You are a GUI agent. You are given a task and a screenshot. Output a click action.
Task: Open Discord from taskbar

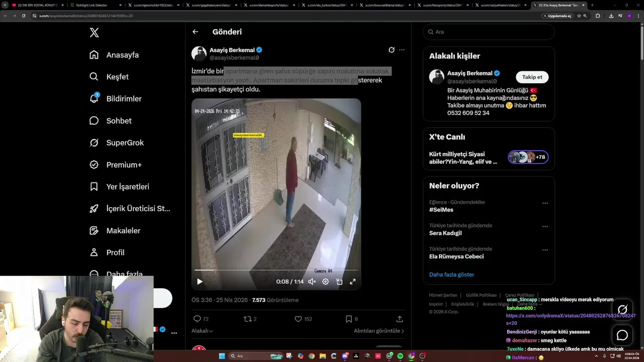tap(345, 356)
